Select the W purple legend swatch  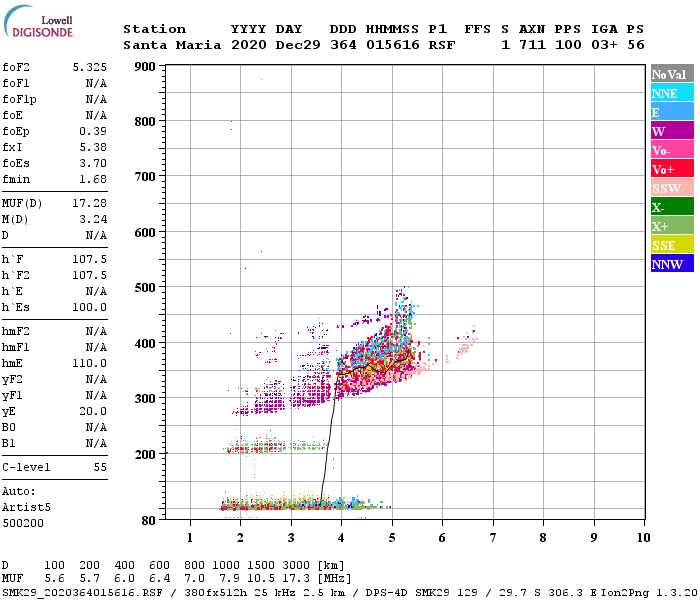tap(672, 131)
